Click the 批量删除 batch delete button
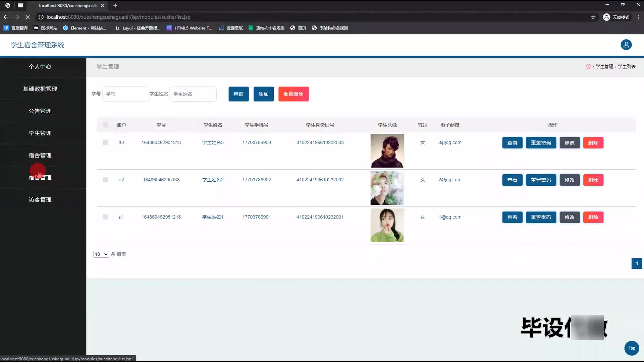The height and width of the screenshot is (362, 644). pyautogui.click(x=293, y=94)
